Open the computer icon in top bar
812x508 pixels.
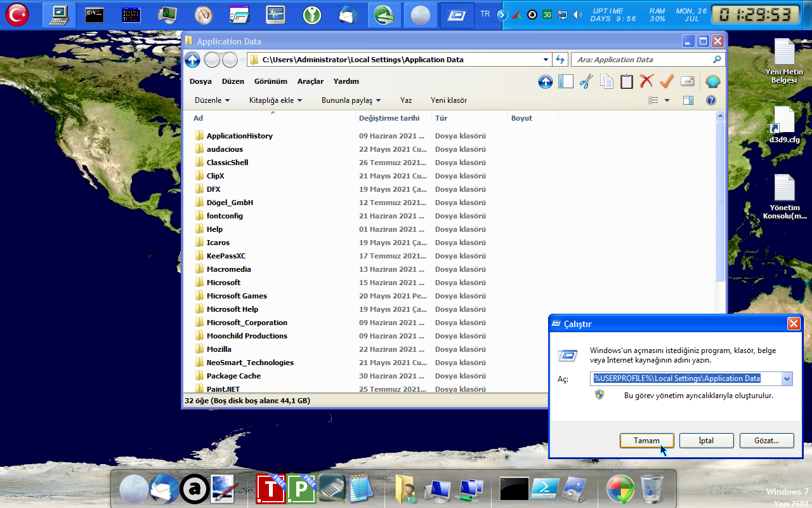pos(60,15)
